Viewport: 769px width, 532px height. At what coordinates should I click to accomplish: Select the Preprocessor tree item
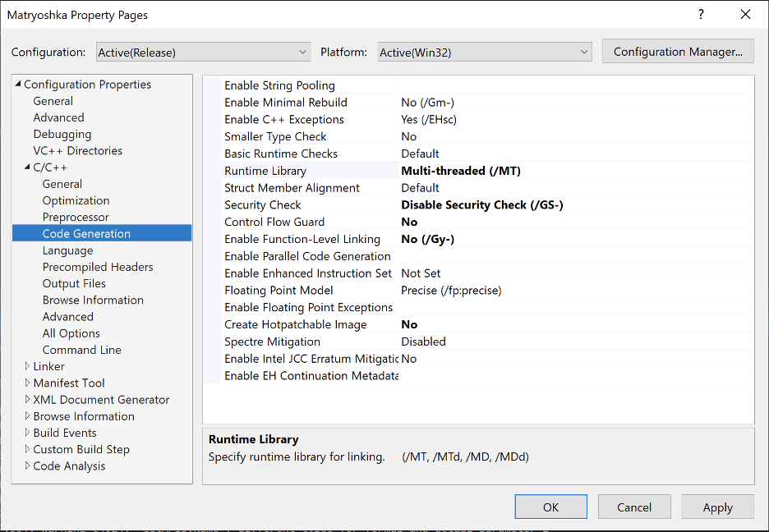coord(76,217)
